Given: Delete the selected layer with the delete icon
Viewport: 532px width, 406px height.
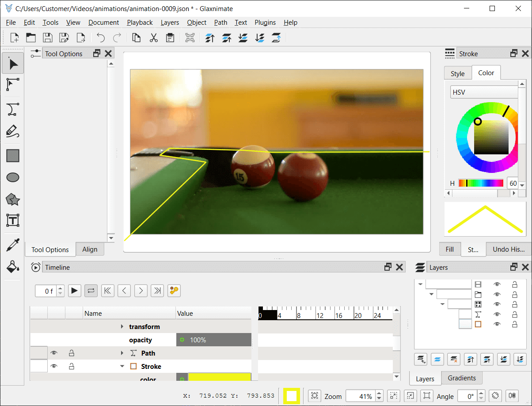Looking at the screenshot, I should click(x=454, y=359).
